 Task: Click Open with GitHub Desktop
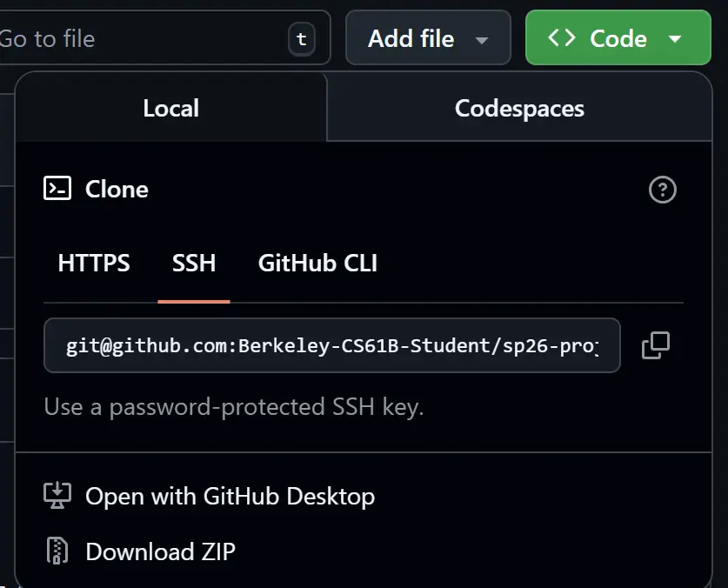(x=229, y=496)
